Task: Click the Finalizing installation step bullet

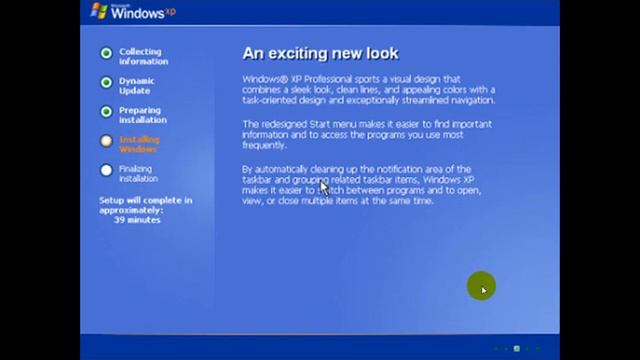Action: point(106,170)
